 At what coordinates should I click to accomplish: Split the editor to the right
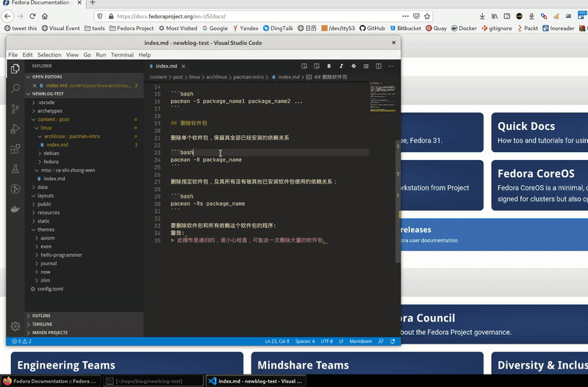point(379,66)
